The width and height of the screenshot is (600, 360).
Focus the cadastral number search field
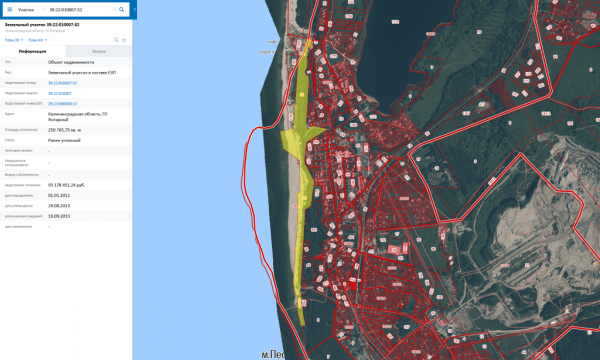click(80, 10)
